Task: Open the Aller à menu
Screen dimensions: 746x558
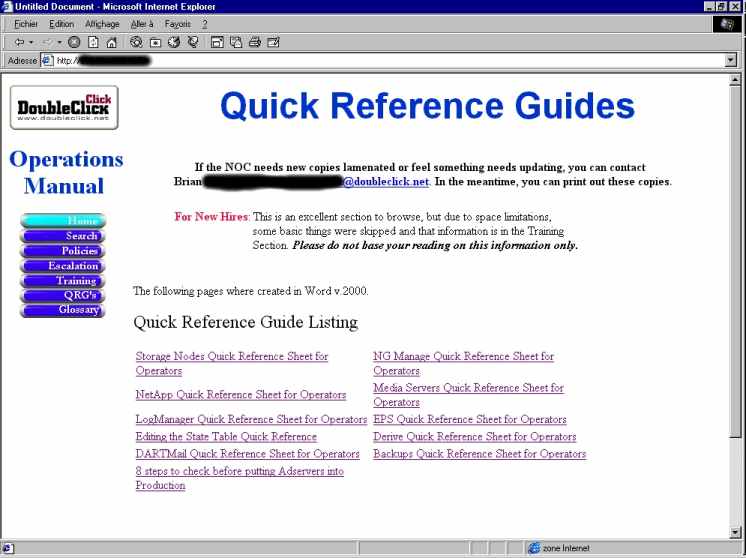Action: pos(142,24)
